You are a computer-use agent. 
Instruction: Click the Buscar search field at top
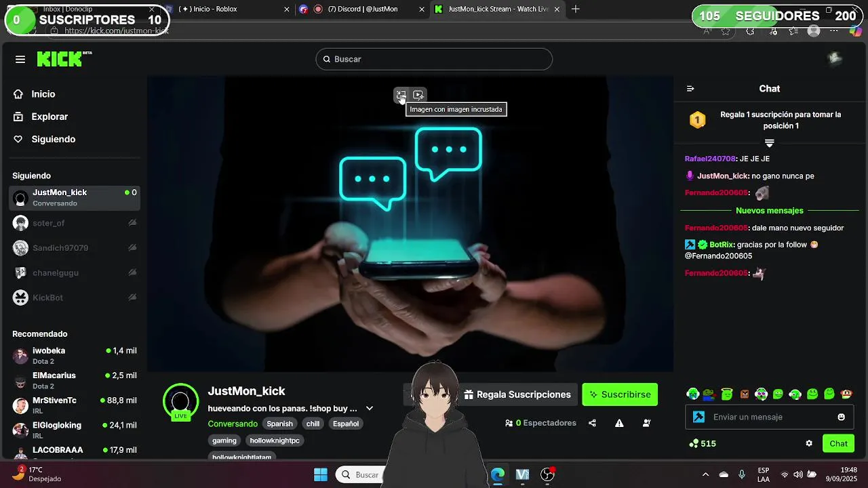pyautogui.click(x=434, y=59)
